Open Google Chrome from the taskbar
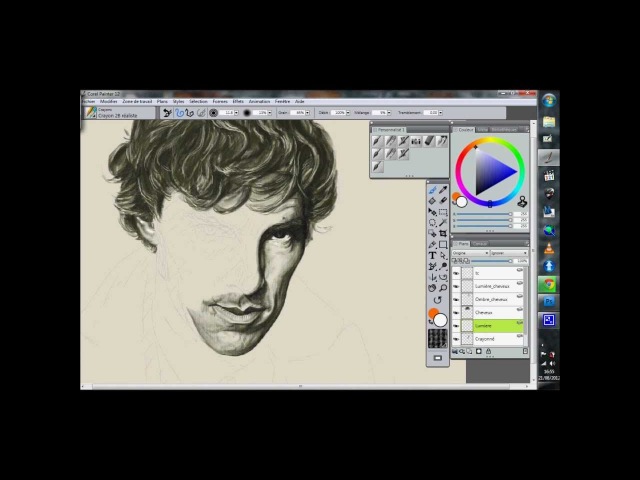The height and width of the screenshot is (480, 640). point(549,284)
